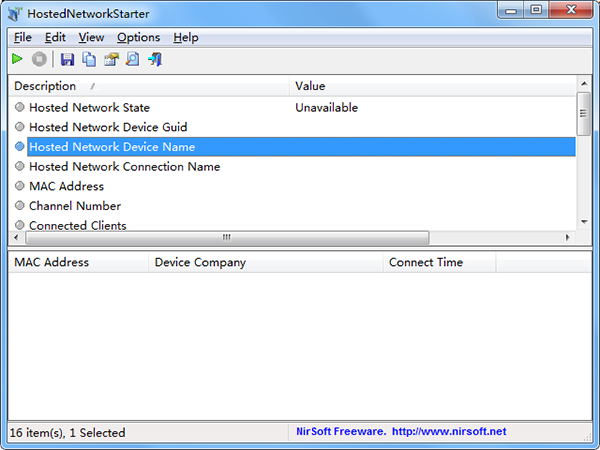The height and width of the screenshot is (450, 600).
Task: Open the Help menu
Action: pos(186,38)
